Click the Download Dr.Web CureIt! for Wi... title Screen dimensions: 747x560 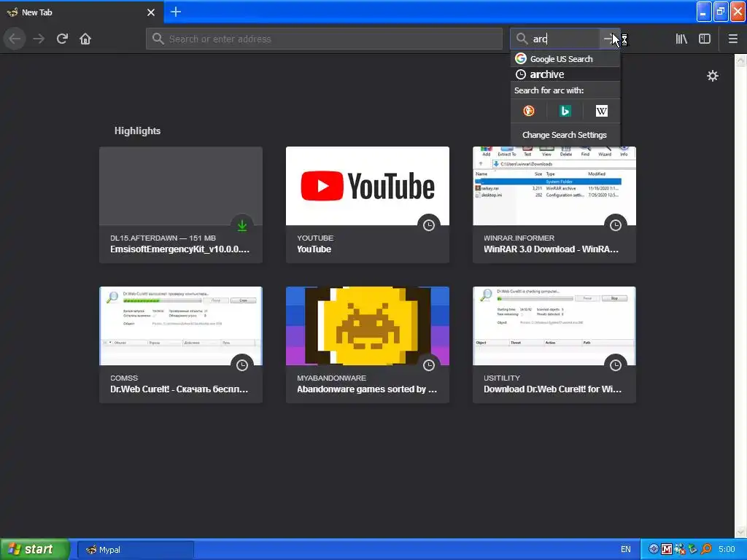coord(553,389)
